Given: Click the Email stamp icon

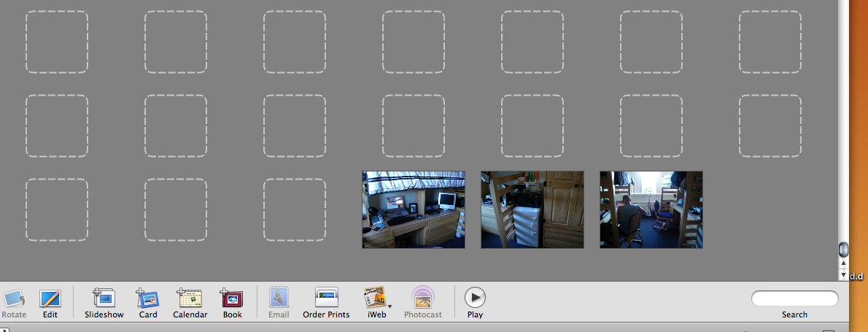Looking at the screenshot, I should (279, 297).
